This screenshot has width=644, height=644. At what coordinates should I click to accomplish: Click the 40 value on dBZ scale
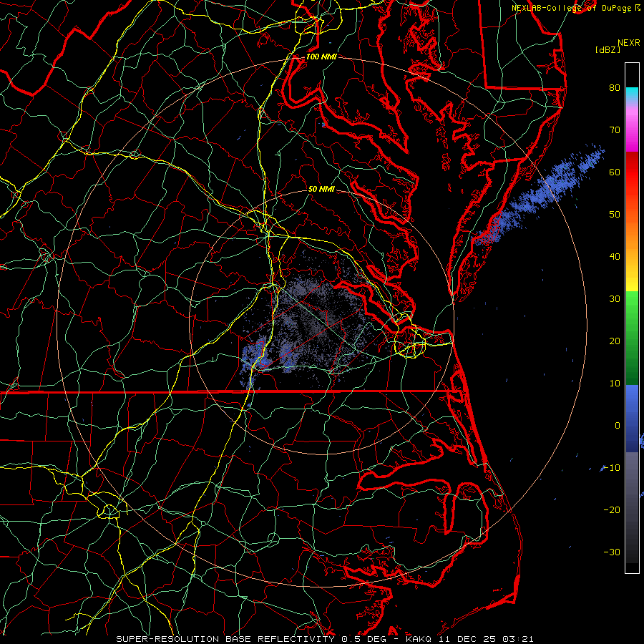[615, 257]
